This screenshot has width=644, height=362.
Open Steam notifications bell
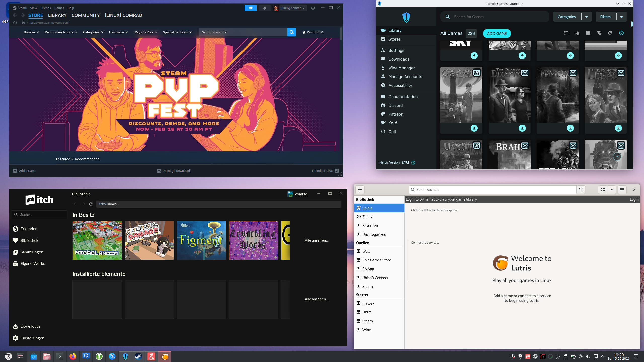(264, 8)
